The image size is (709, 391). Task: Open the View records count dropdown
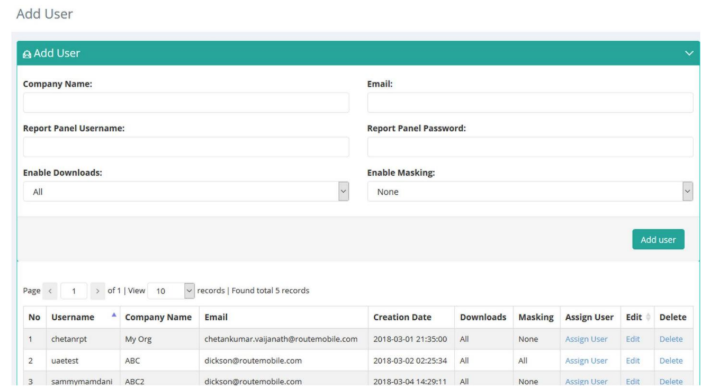[x=171, y=291]
